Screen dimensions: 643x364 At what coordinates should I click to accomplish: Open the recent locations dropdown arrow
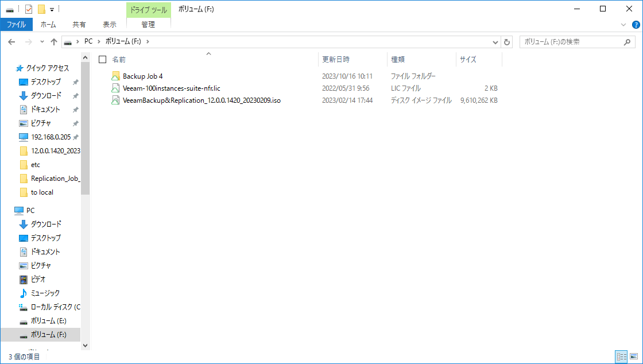(42, 42)
